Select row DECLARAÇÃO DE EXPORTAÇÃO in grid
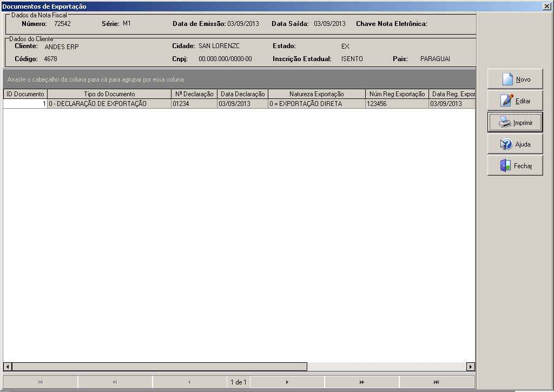Viewport: 554px width, 392px height. pyautogui.click(x=239, y=103)
